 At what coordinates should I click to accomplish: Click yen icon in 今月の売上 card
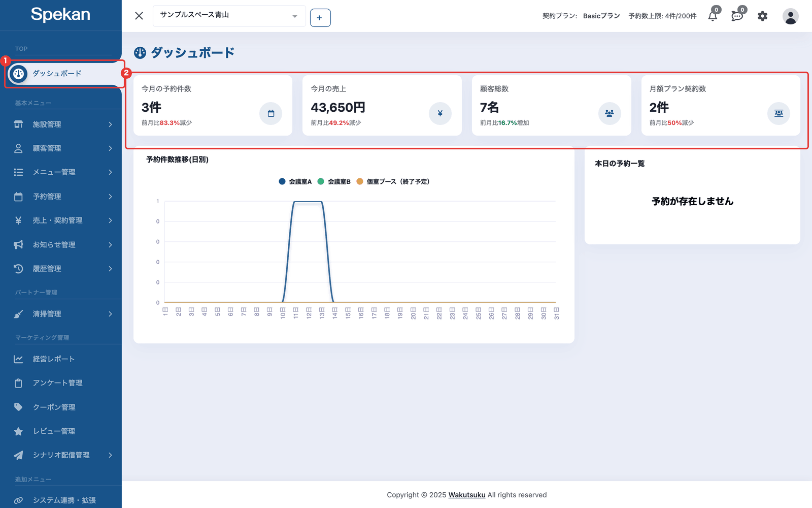click(440, 113)
